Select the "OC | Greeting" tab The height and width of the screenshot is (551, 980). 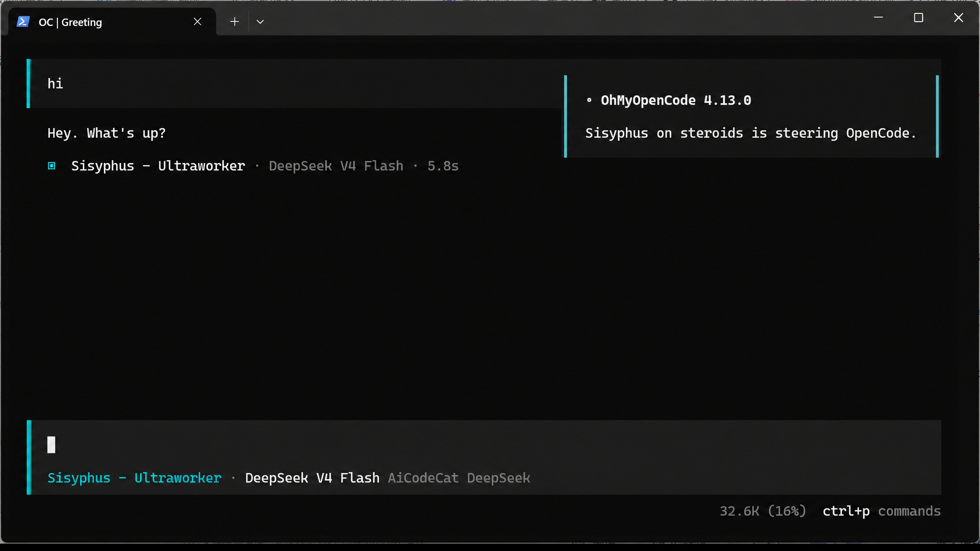coord(112,22)
